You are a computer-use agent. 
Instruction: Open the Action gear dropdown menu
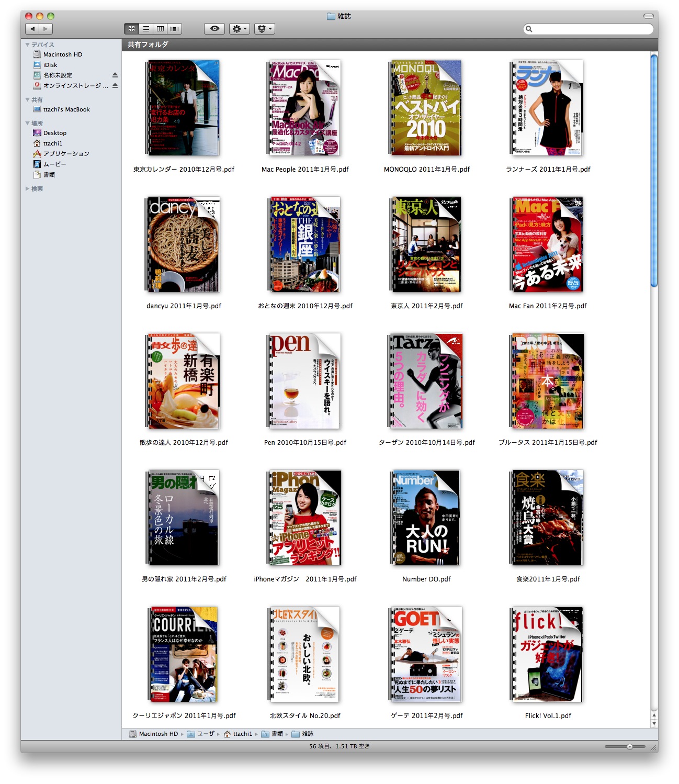[239, 29]
